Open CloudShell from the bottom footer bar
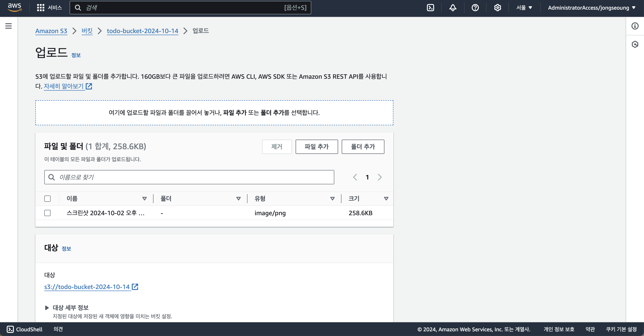This screenshot has width=644, height=336. tap(24, 329)
